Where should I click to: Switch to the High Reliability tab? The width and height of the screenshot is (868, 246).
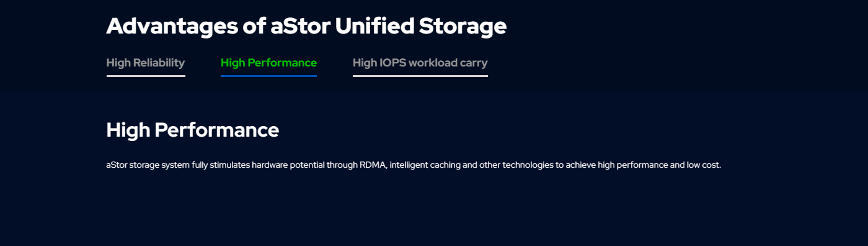click(146, 63)
